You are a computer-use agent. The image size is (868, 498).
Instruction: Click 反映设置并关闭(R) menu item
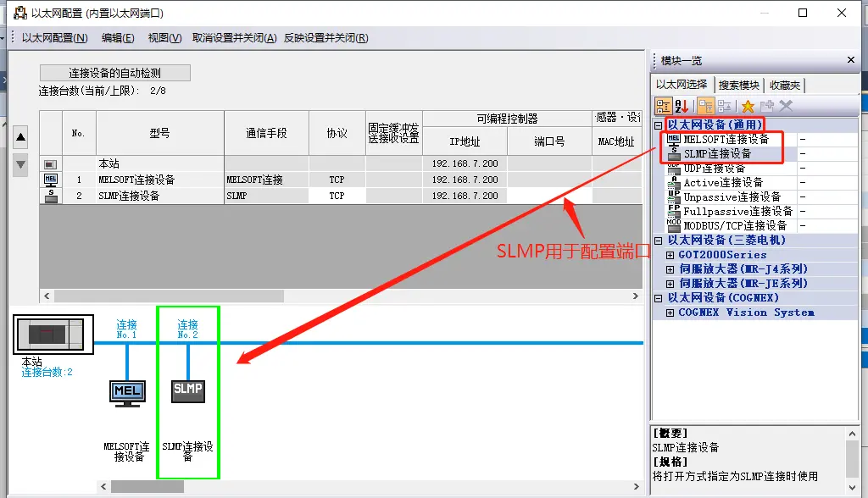click(x=326, y=37)
